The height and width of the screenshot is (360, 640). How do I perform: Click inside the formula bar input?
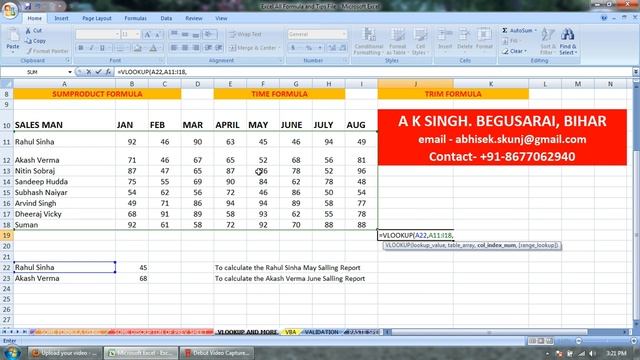(373, 72)
